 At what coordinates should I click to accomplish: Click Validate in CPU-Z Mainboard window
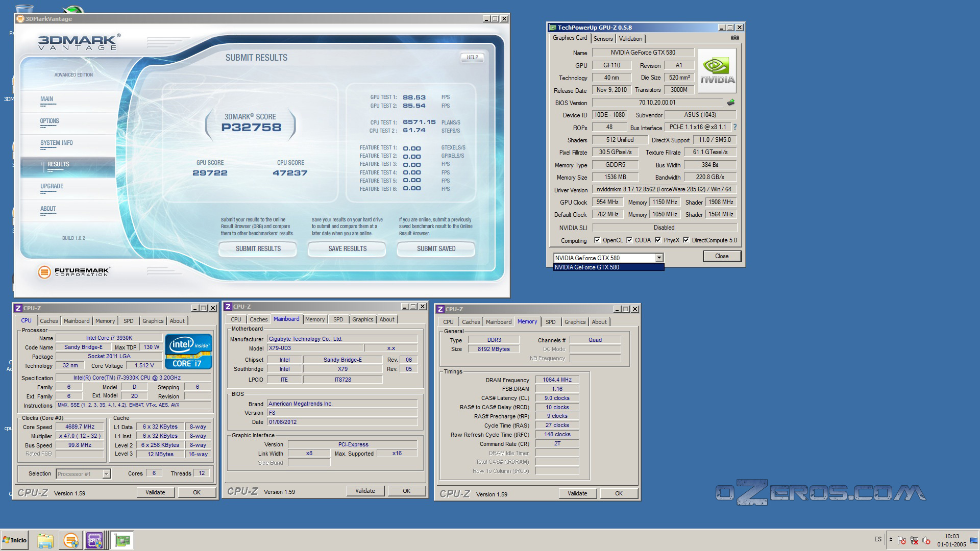pyautogui.click(x=365, y=491)
